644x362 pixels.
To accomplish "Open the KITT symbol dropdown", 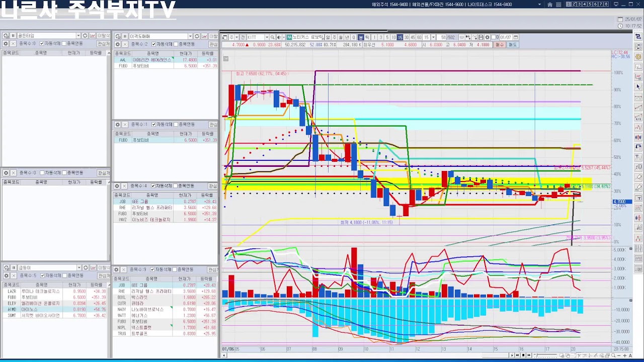I will (267, 37).
